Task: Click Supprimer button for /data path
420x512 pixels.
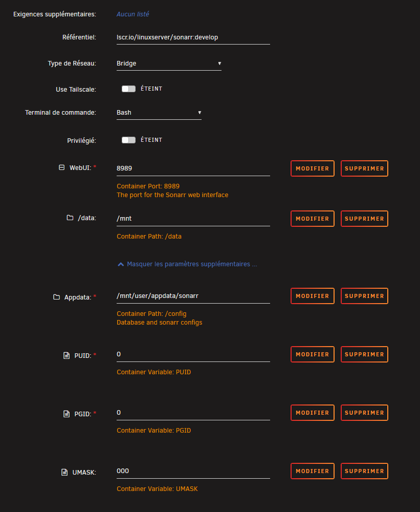Action: click(x=364, y=219)
